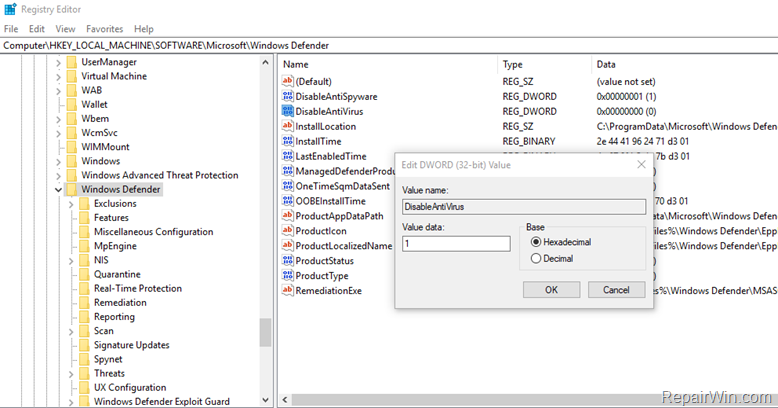Click the values pane scroll left arrow

285,400
